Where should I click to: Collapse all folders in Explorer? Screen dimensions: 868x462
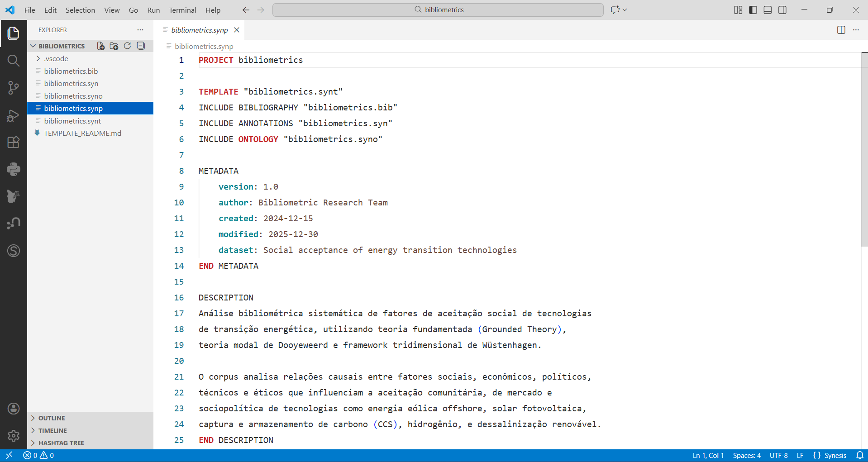141,46
